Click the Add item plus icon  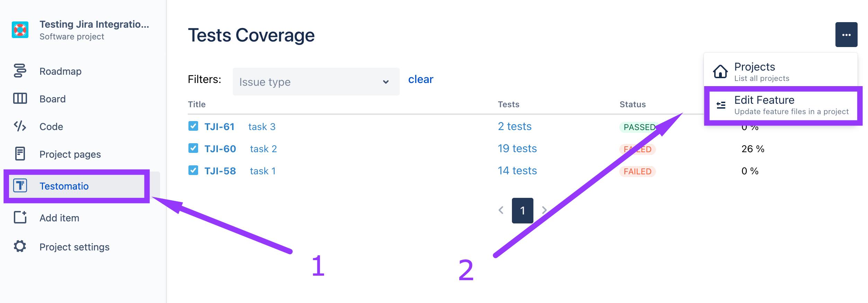pos(20,217)
